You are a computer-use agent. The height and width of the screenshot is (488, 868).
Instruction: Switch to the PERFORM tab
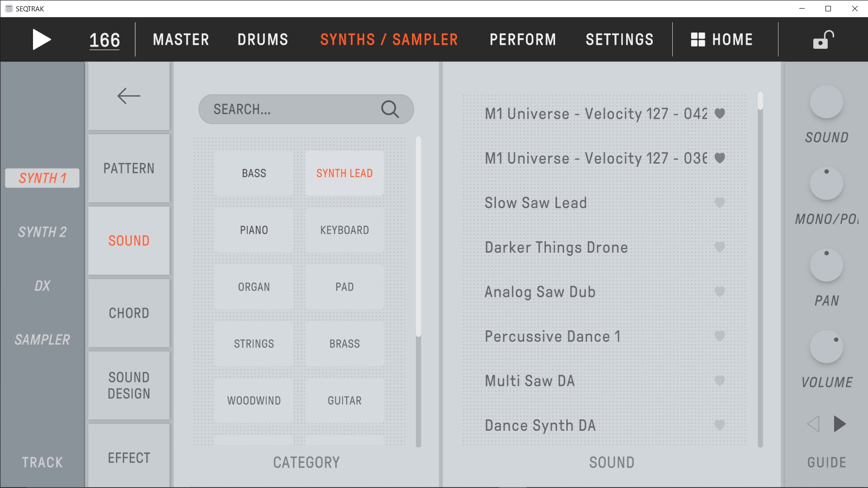[523, 40]
